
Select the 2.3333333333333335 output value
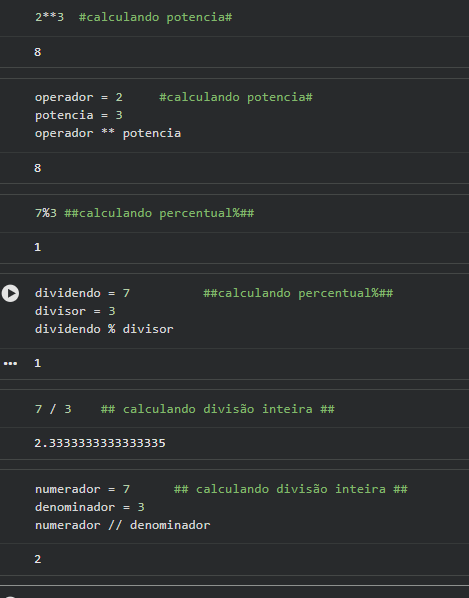[100, 443]
